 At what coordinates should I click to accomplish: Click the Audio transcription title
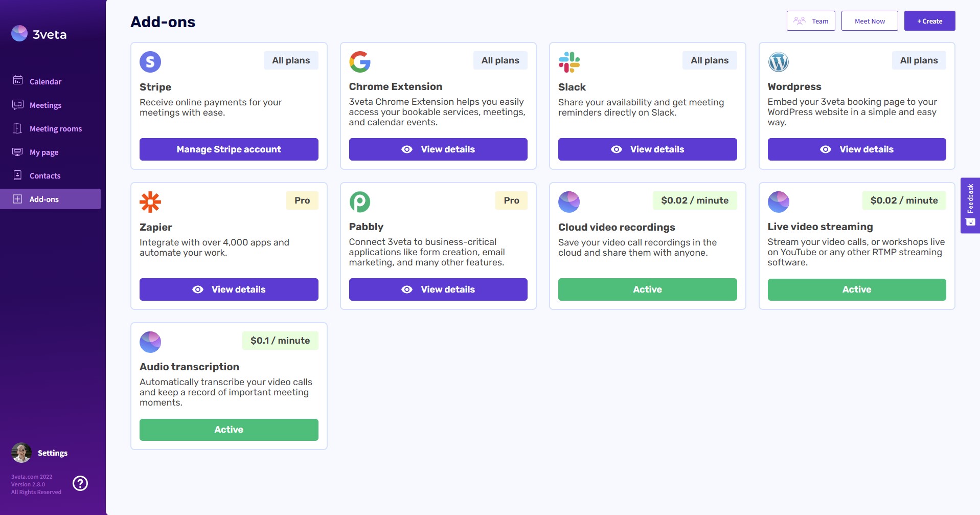pos(189,367)
